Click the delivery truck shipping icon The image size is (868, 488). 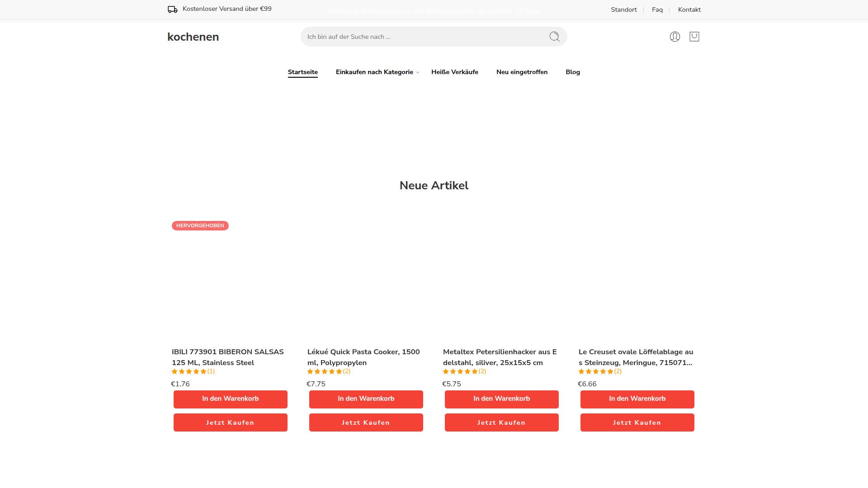(172, 9)
